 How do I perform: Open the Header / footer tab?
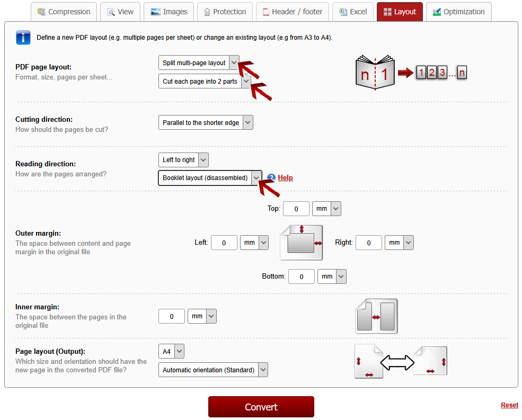pyautogui.click(x=293, y=12)
